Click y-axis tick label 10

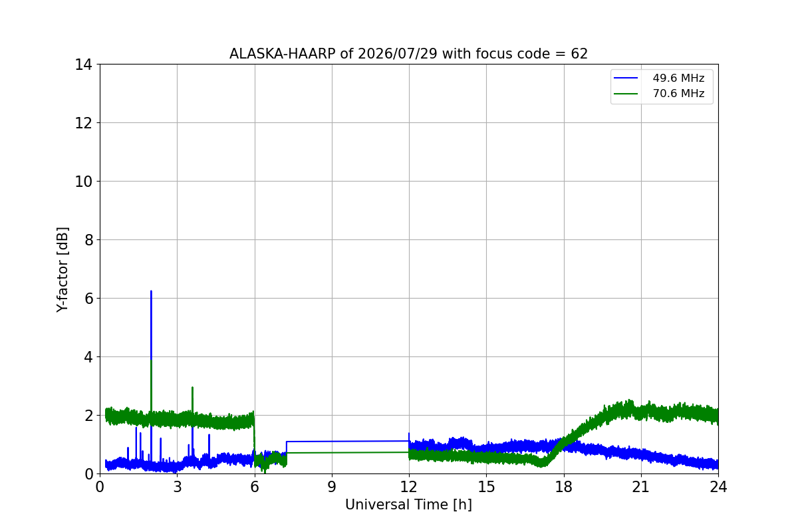click(83, 182)
